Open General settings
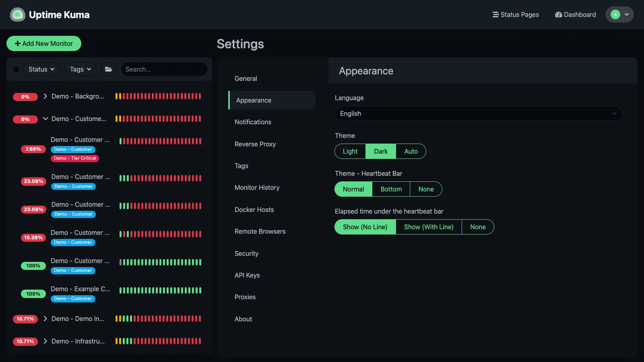Screen dimensions: 644x362 [272, 78]
